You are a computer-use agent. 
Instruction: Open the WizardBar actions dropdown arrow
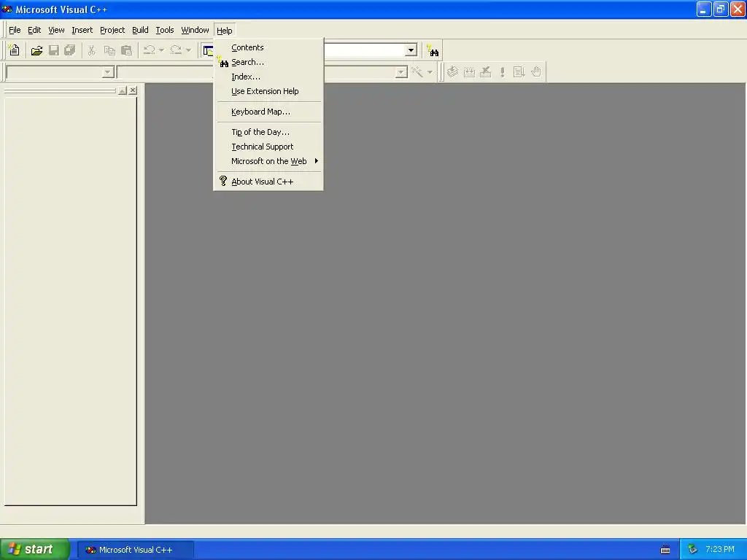point(430,72)
